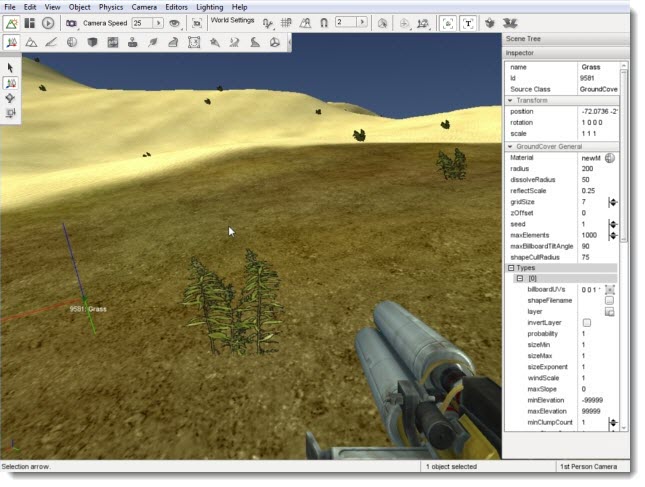This screenshot has height=487, width=645.
Task: Click the prefab pack icon
Action: click(490, 23)
